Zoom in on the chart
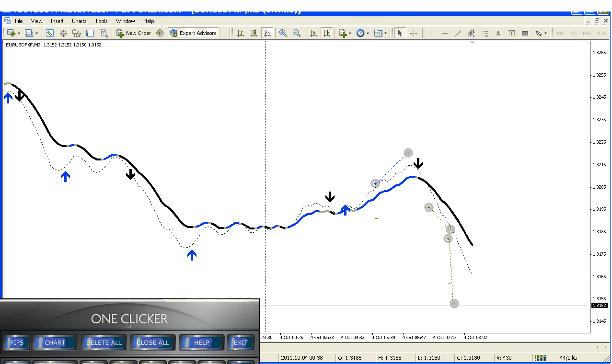Screen dimensions: 612x364 283,33
